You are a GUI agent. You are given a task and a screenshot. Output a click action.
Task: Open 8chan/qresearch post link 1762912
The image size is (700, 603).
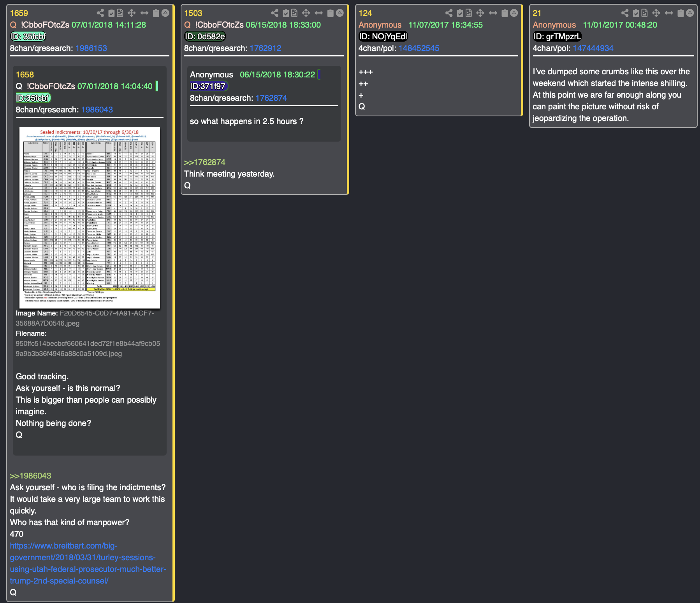[x=266, y=48]
